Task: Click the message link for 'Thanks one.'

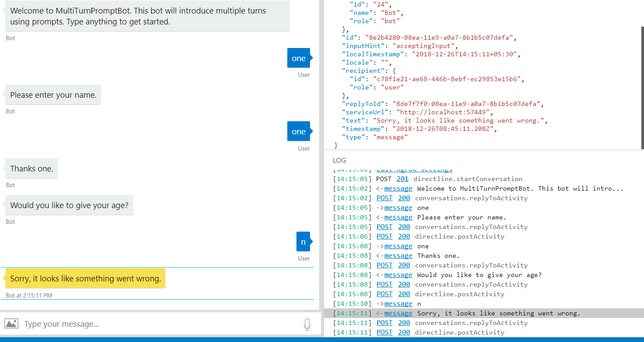Action: pyautogui.click(x=398, y=255)
